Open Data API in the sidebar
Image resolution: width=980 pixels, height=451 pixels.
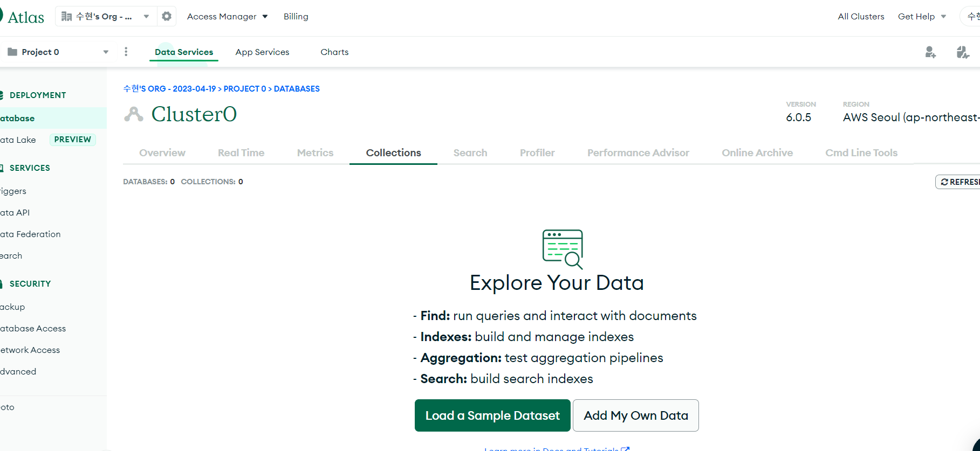[x=15, y=212]
